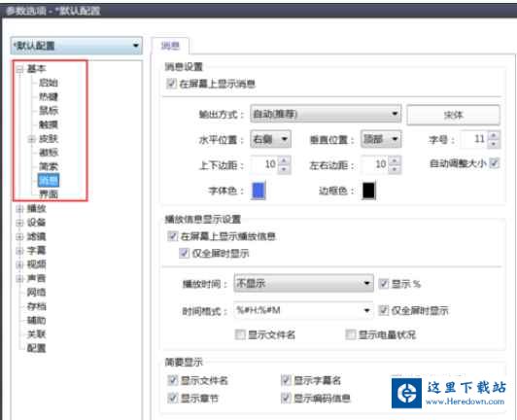Viewport: 517px width, 420px height.
Task: Open the 默认配置 profile dropdown
Action: (x=77, y=46)
